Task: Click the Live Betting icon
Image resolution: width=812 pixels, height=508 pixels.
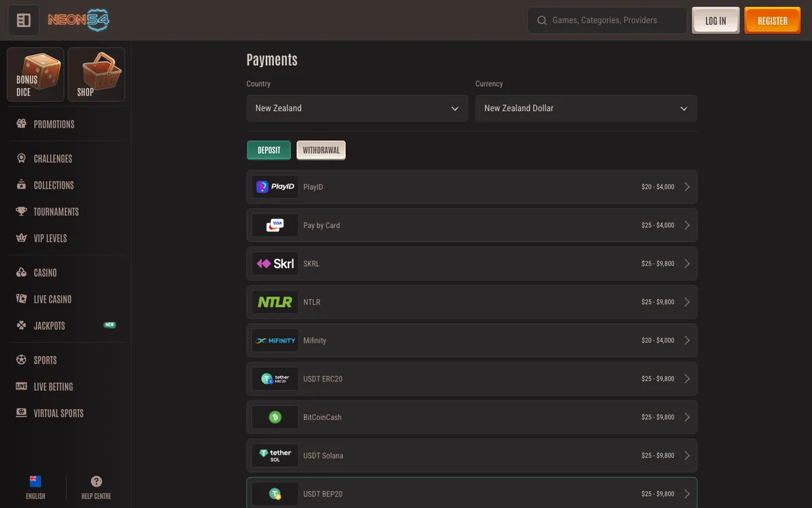Action: click(x=21, y=386)
